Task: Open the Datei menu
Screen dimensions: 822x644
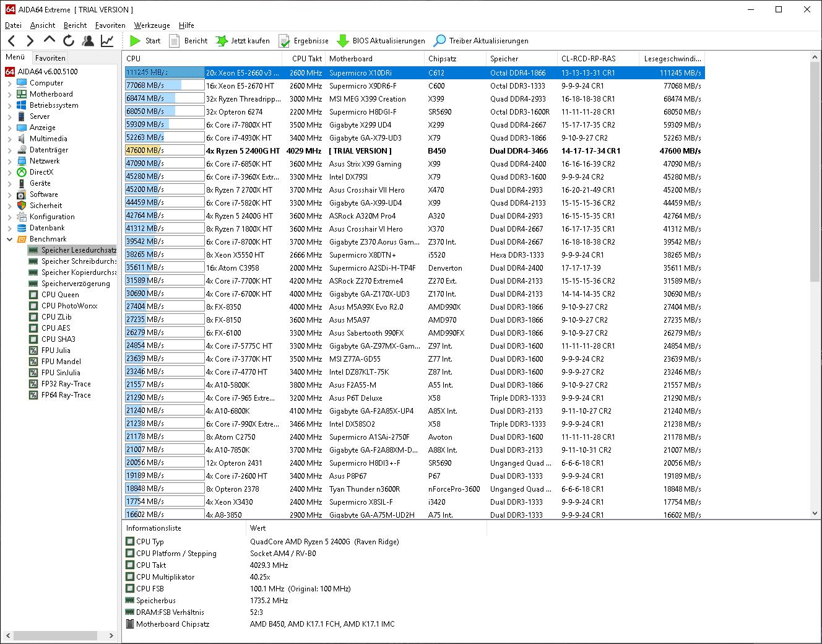Action: tap(13, 25)
